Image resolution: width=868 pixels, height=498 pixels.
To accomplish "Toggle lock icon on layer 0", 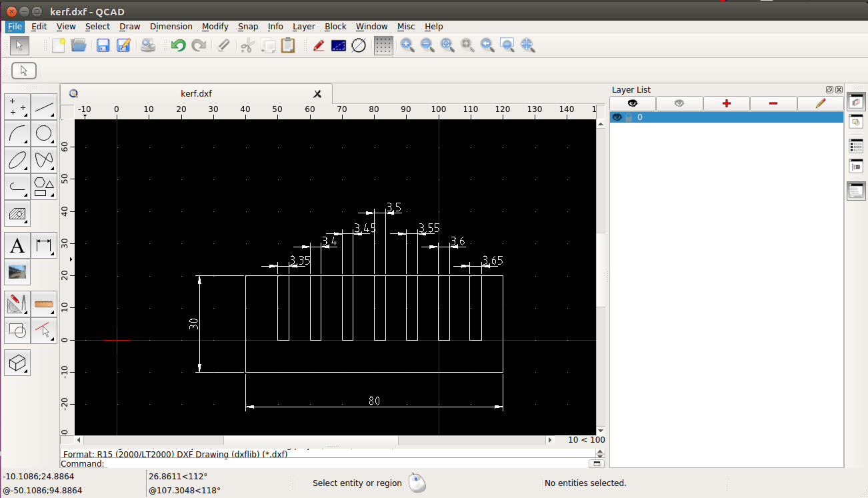I will (x=628, y=117).
